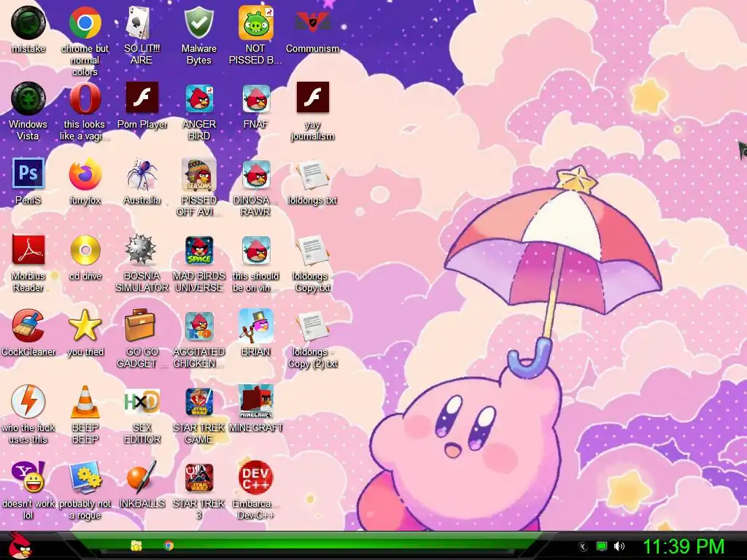Open the 'doesn't work lol' Yahoo icon
Viewport: 747px width, 560px height.
[x=28, y=477]
